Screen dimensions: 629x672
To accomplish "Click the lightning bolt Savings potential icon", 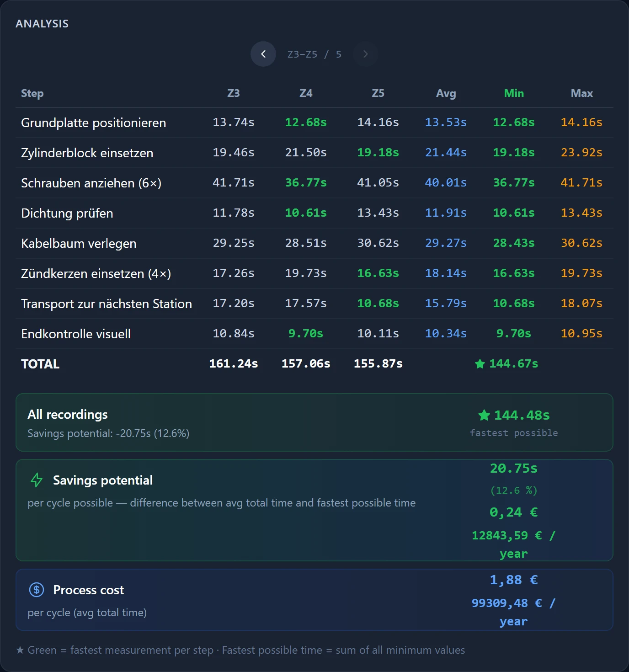I will pyautogui.click(x=37, y=480).
